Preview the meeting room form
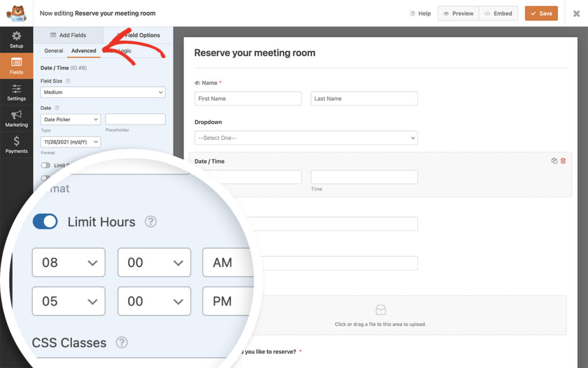 coord(458,13)
